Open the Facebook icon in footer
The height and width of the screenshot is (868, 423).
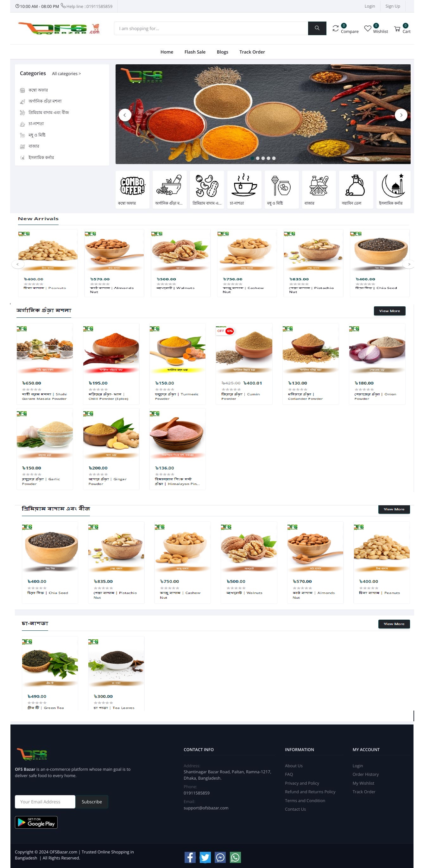[x=190, y=857]
